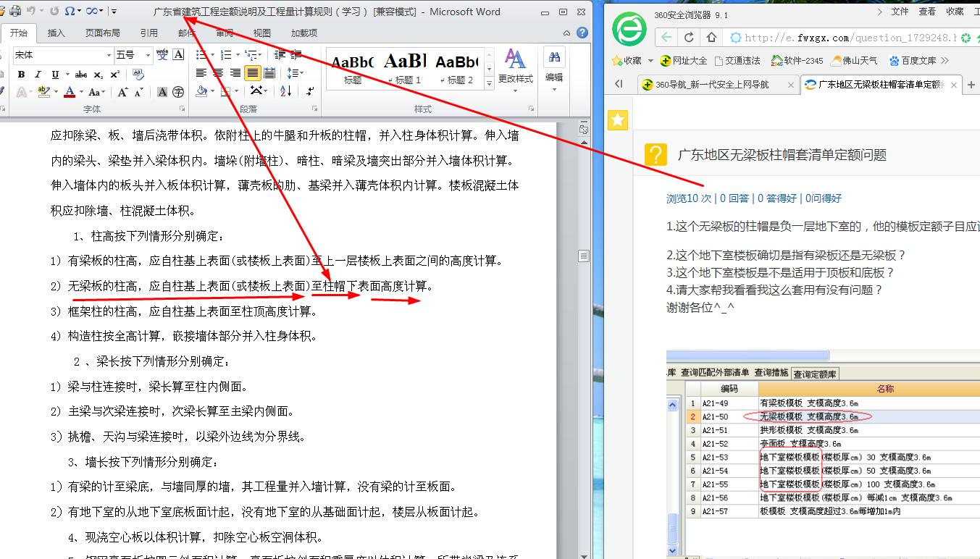Toggle superscript formatting
Screen dimensions: 980x559
114,75
